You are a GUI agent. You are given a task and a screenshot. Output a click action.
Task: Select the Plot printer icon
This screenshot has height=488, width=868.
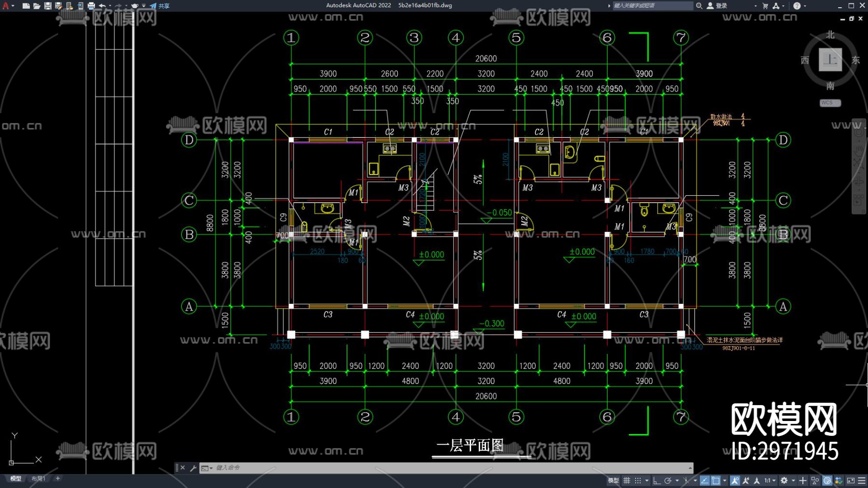(x=91, y=5)
